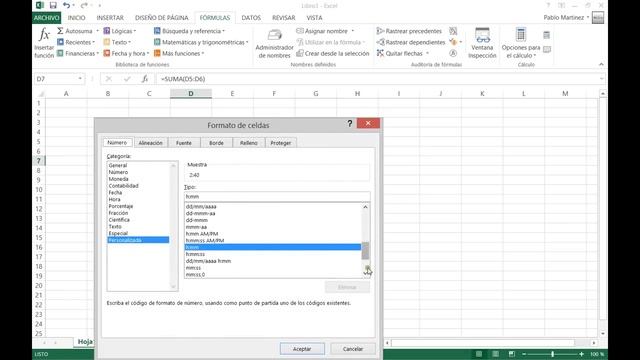Click the Aceptar button
640x360 pixels.
coord(302,349)
